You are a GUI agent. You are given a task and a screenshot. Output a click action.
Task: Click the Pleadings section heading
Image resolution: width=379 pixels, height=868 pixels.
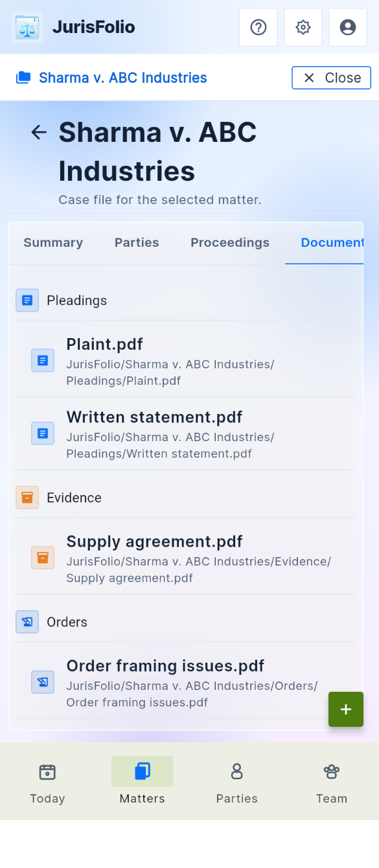pyautogui.click(x=76, y=301)
